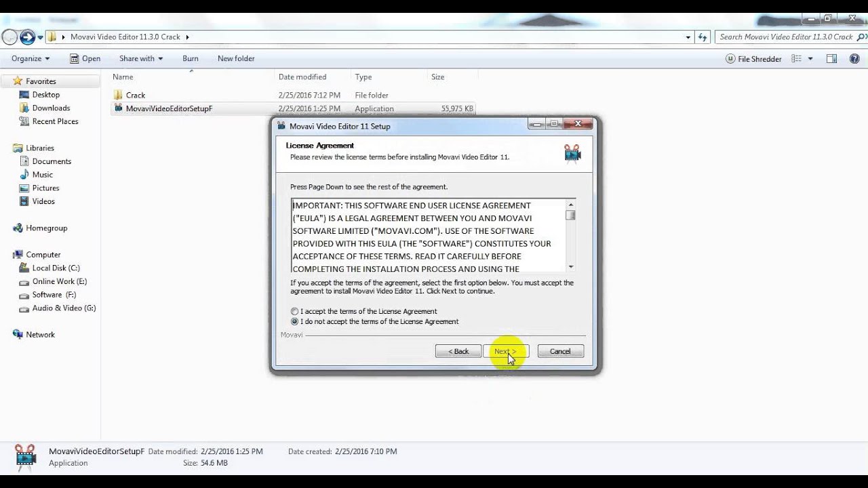868x488 pixels.
Task: Expand the address bar history dropdown
Action: point(688,37)
